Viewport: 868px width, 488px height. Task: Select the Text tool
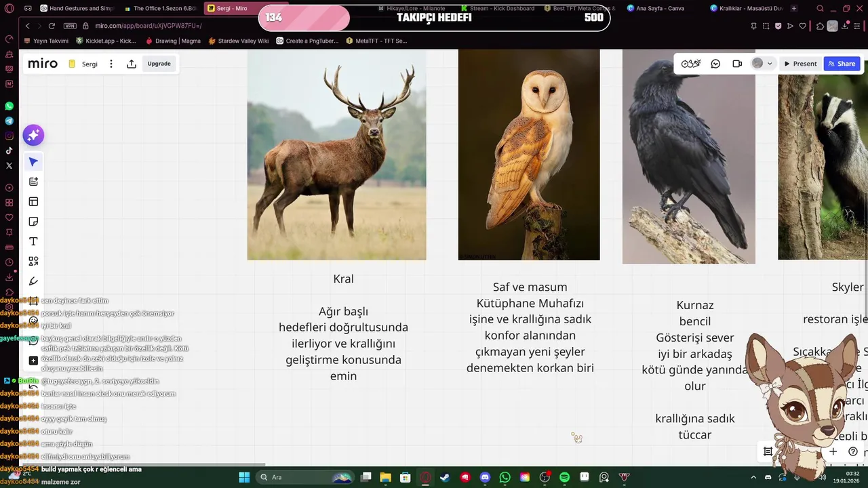[33, 241]
